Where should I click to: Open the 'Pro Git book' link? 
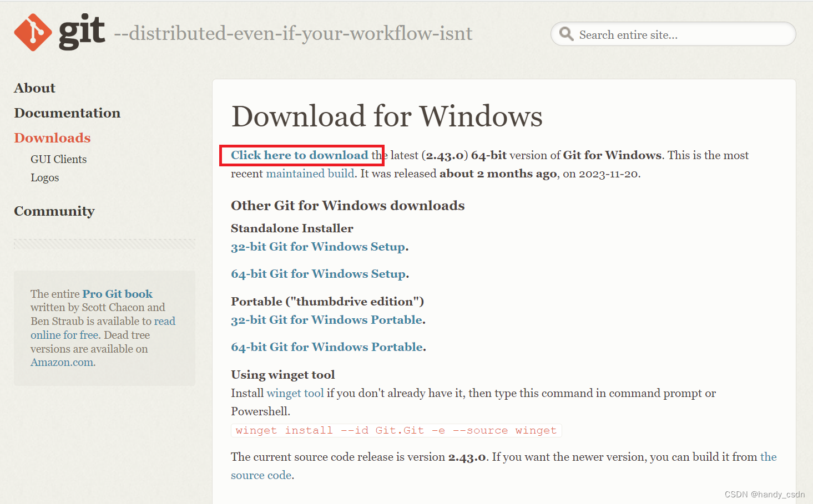[118, 294]
